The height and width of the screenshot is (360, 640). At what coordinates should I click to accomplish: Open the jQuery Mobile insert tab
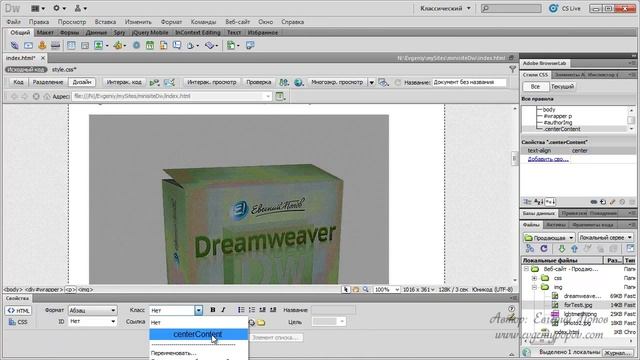pos(150,32)
